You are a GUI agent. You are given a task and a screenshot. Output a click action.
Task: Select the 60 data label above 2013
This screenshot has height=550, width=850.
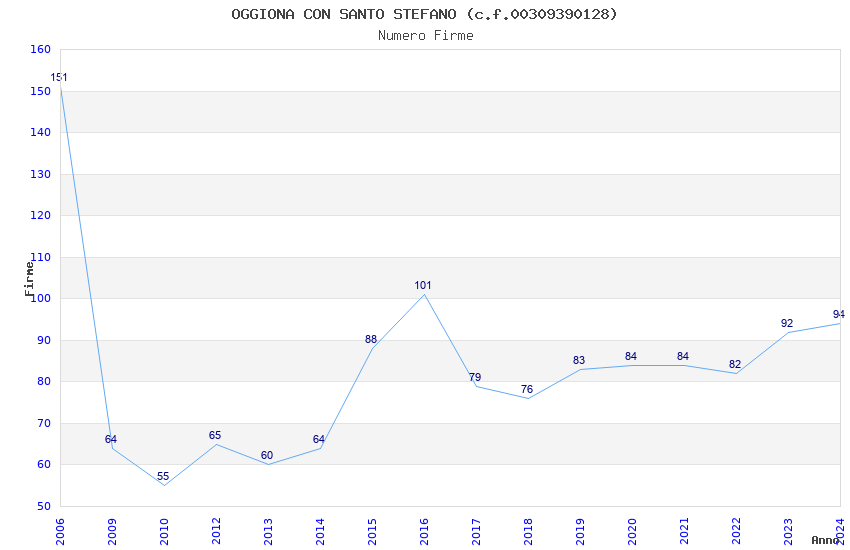pos(267,456)
